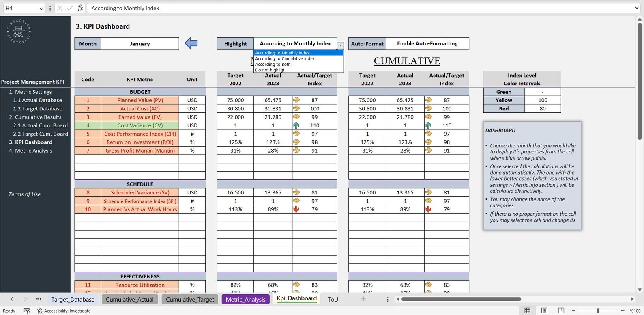Open 1.1 Actual Database sidebar link

[x=37, y=100]
